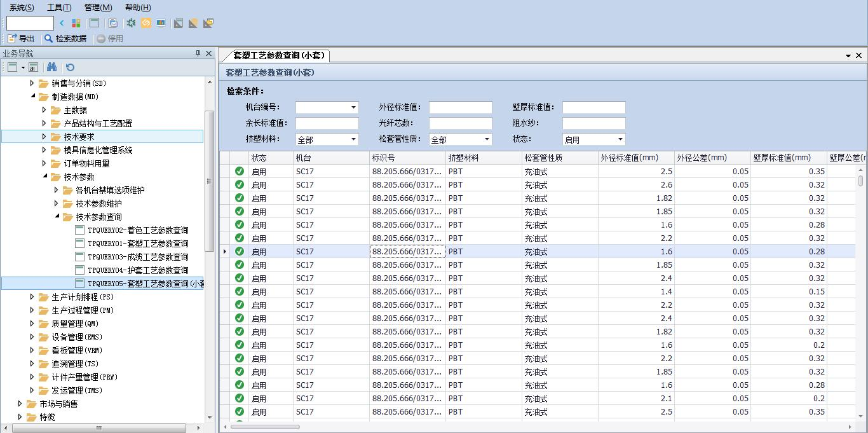Click the 外径标准值 input field
Viewport: 868px width, 433px height.
click(x=460, y=108)
